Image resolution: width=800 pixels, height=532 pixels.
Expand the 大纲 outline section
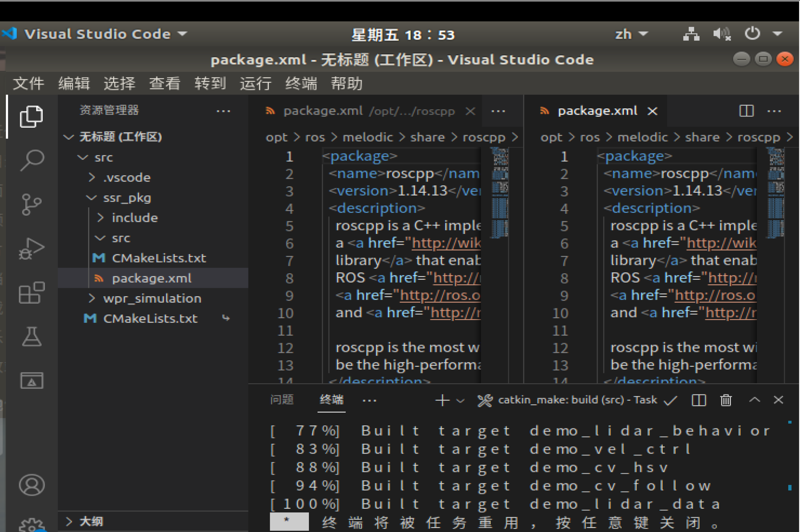(x=91, y=521)
